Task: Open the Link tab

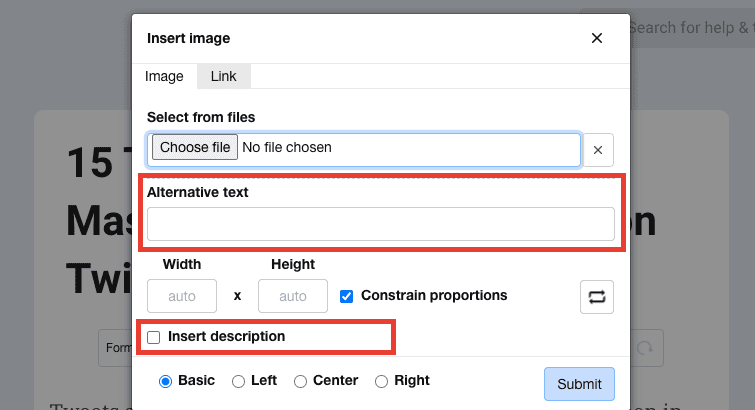Action: pyautogui.click(x=223, y=76)
